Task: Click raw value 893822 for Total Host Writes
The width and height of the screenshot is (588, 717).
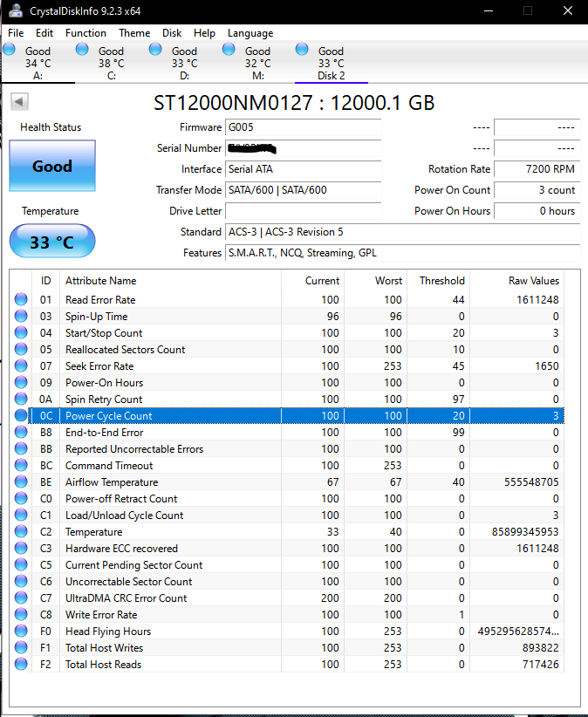Action: [x=540, y=647]
